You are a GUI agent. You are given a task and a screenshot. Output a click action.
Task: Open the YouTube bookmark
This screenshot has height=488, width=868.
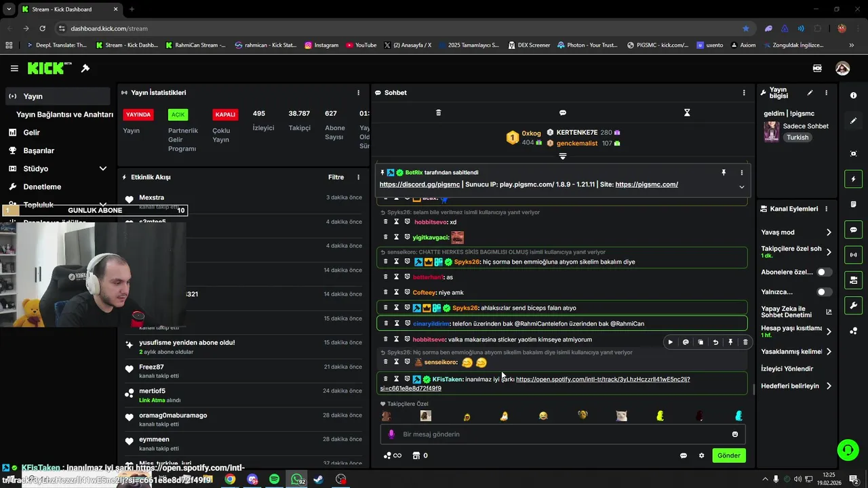(x=361, y=45)
